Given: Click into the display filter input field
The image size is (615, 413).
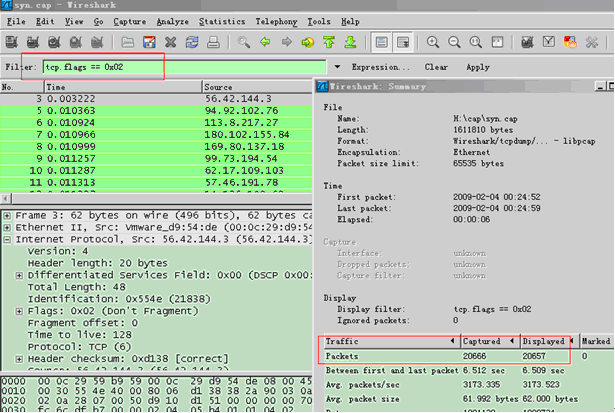Looking at the screenshot, I should point(184,67).
